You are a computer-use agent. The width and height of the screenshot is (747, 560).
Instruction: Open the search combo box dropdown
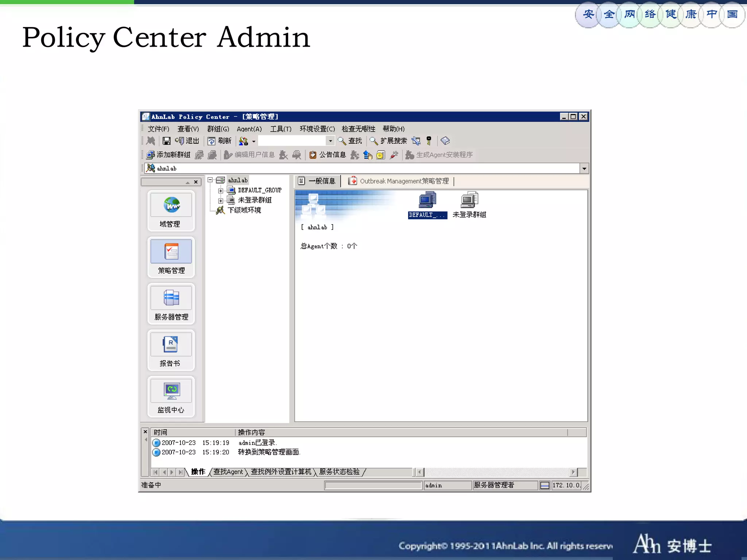[330, 141]
